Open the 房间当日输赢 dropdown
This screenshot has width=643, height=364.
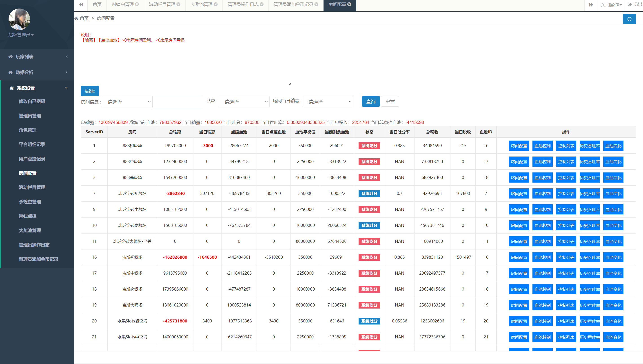[x=328, y=101]
